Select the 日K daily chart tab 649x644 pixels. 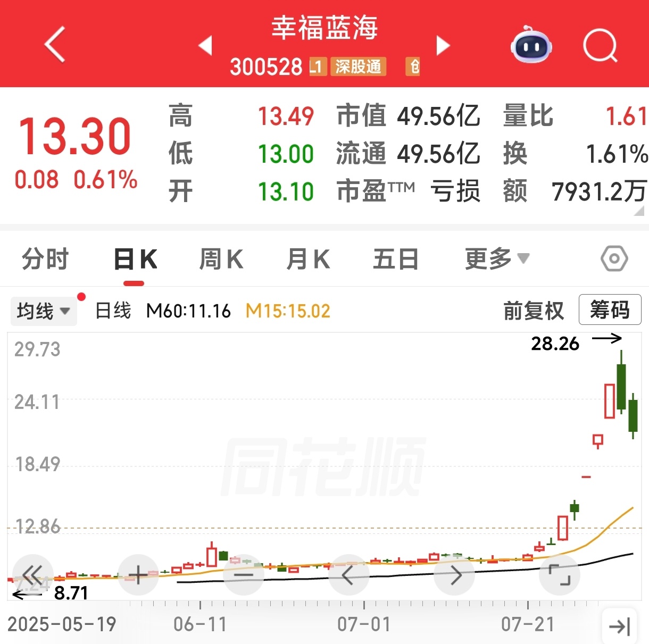tap(136, 260)
